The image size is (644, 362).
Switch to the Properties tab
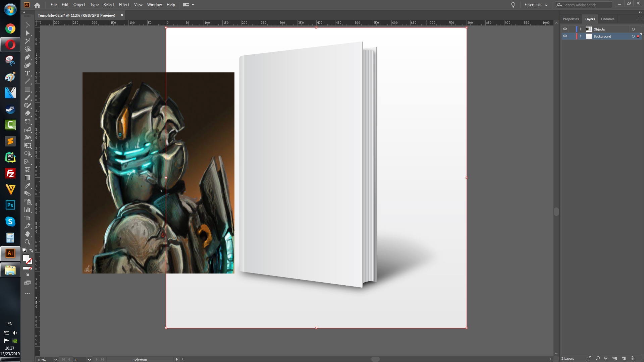point(571,19)
